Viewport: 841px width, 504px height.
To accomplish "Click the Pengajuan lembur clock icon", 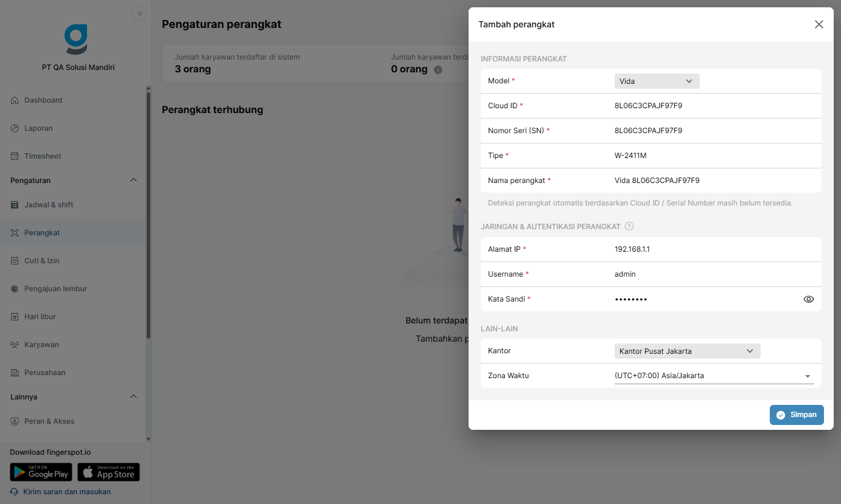I will pos(15,289).
